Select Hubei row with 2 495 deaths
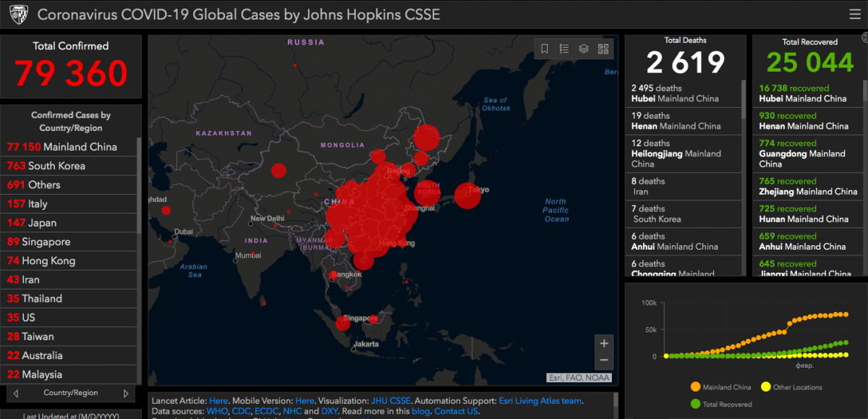The width and height of the screenshot is (868, 419). click(683, 93)
